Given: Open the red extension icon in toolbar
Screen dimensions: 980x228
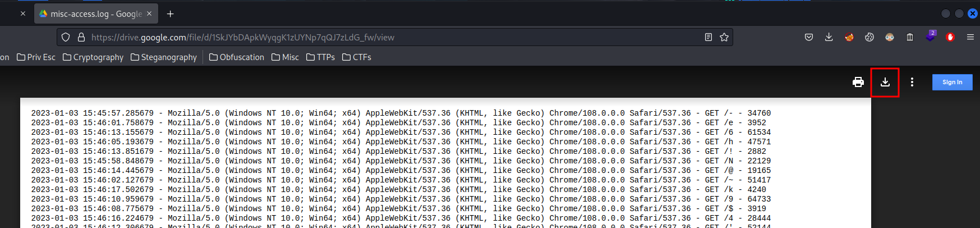Looking at the screenshot, I should click(x=950, y=37).
